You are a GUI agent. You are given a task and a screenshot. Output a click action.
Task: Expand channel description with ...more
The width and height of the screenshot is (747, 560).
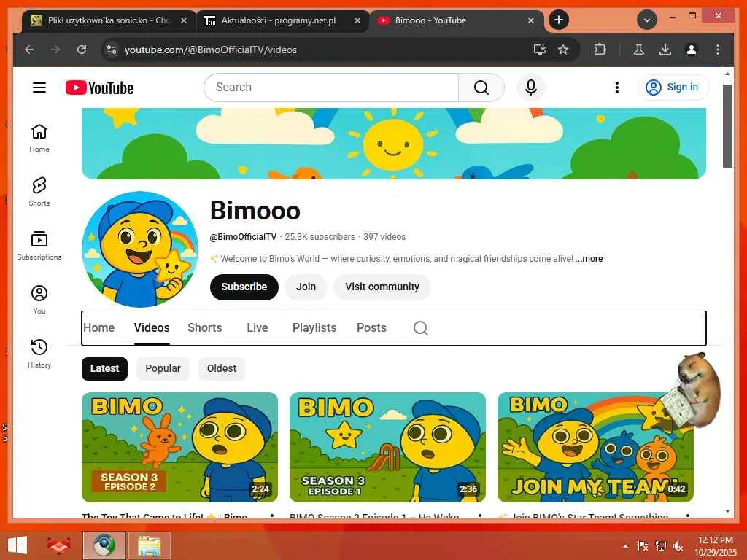[x=589, y=259]
